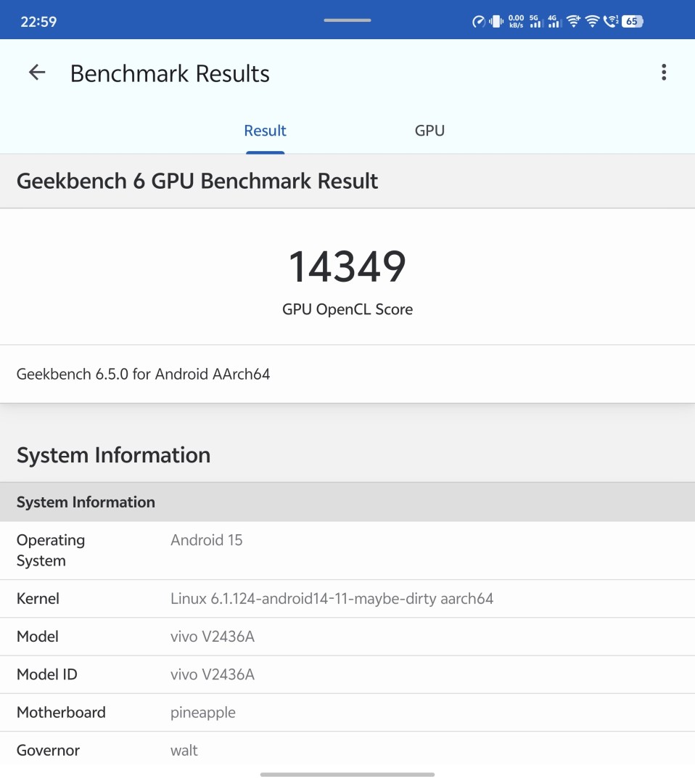Switch to the GPU tab
The image size is (695, 784).
[429, 131]
